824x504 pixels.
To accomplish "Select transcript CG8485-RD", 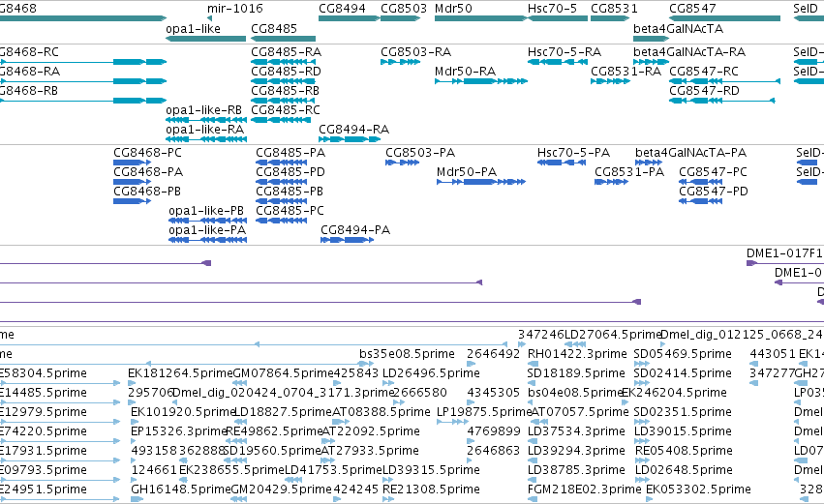I will pyautogui.click(x=286, y=72).
